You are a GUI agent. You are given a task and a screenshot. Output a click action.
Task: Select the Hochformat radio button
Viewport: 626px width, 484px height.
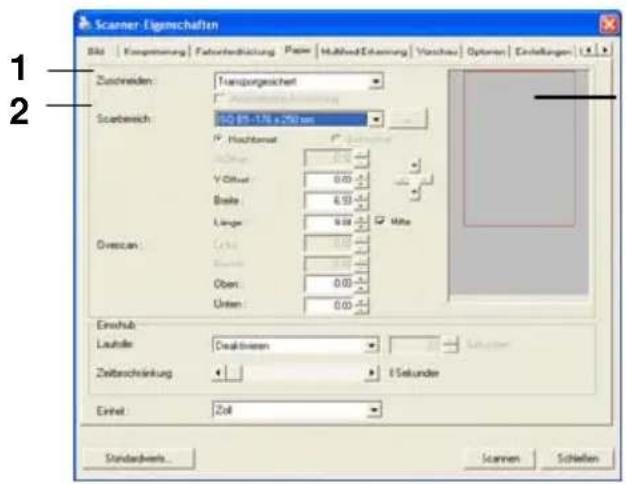pos(219,139)
